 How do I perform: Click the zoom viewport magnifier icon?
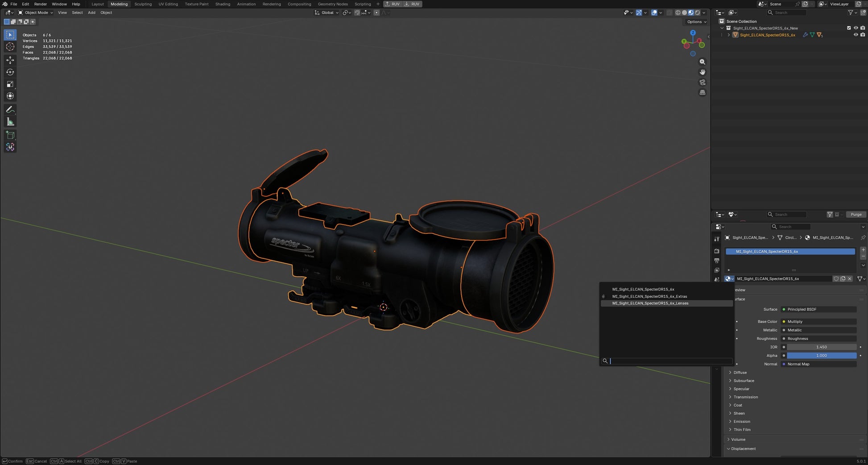(703, 62)
